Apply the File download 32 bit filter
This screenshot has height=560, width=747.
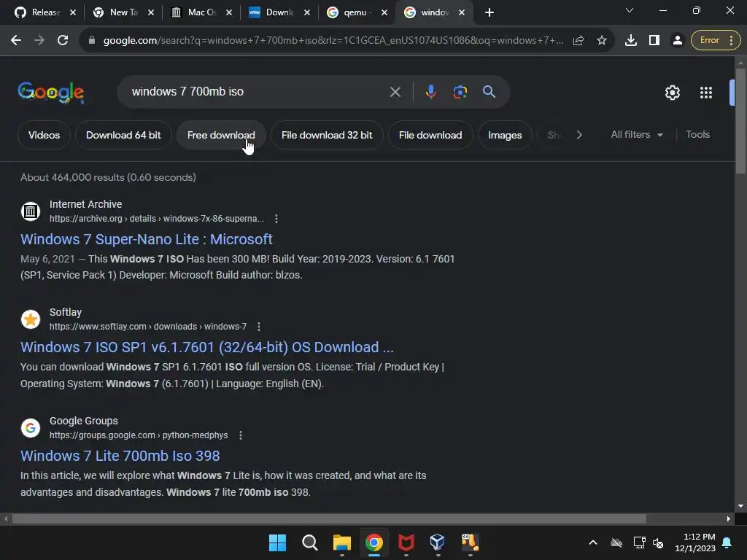point(327,135)
